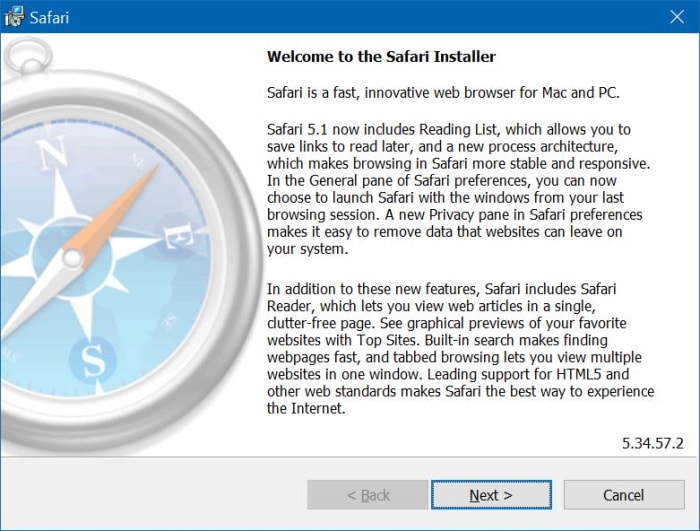Screen dimensions: 700x531
Task: Select the 'Welcome to the Safari Installer' heading
Action: [x=381, y=57]
